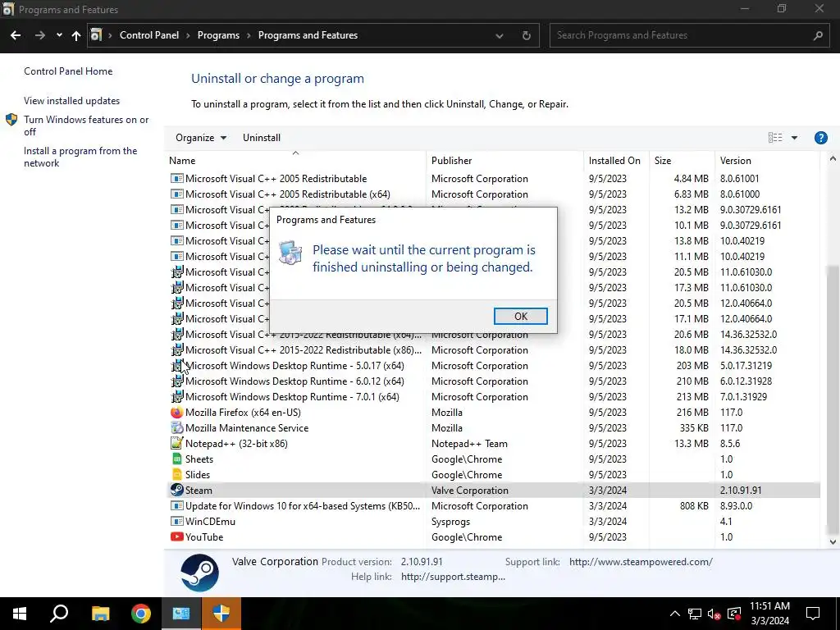Open File Explorer from the taskbar

pos(100,614)
